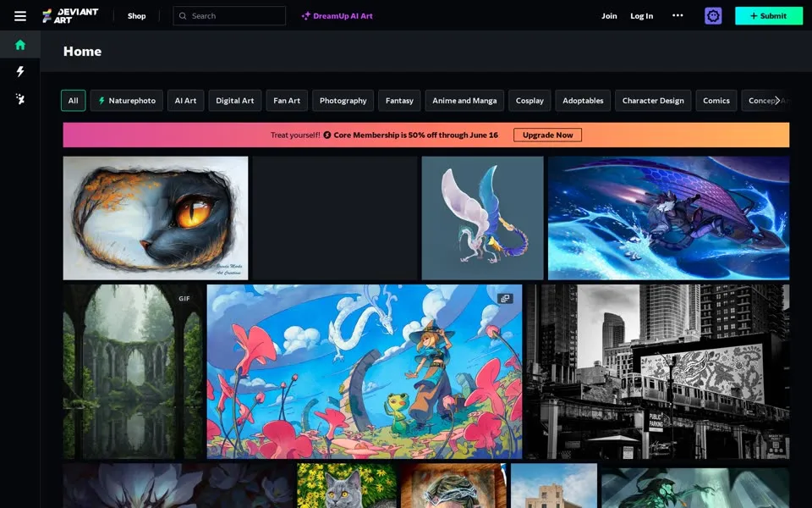This screenshot has height=508, width=812.
Task: Select the Naturephoto category tab
Action: 126,101
